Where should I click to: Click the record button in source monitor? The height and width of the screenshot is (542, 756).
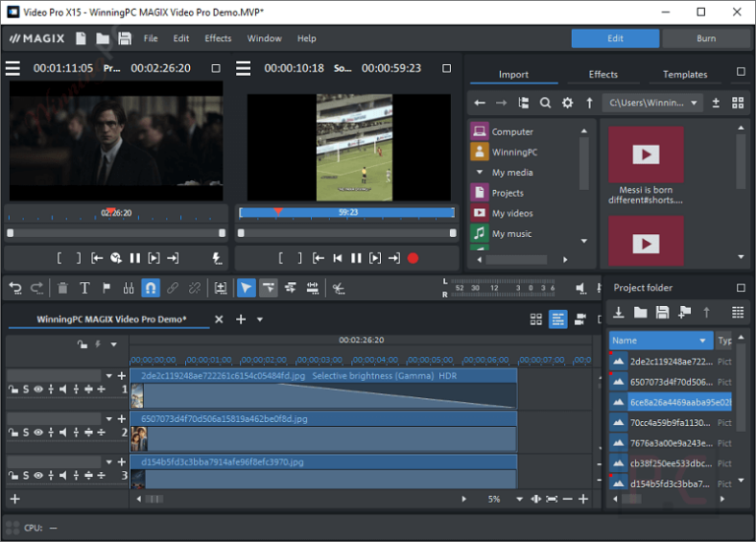[412, 259]
